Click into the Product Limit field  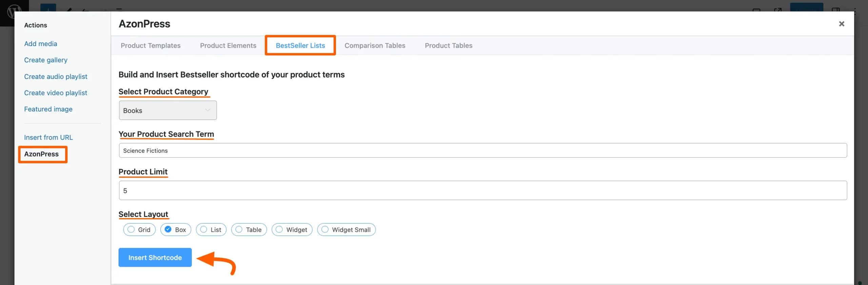(x=482, y=190)
